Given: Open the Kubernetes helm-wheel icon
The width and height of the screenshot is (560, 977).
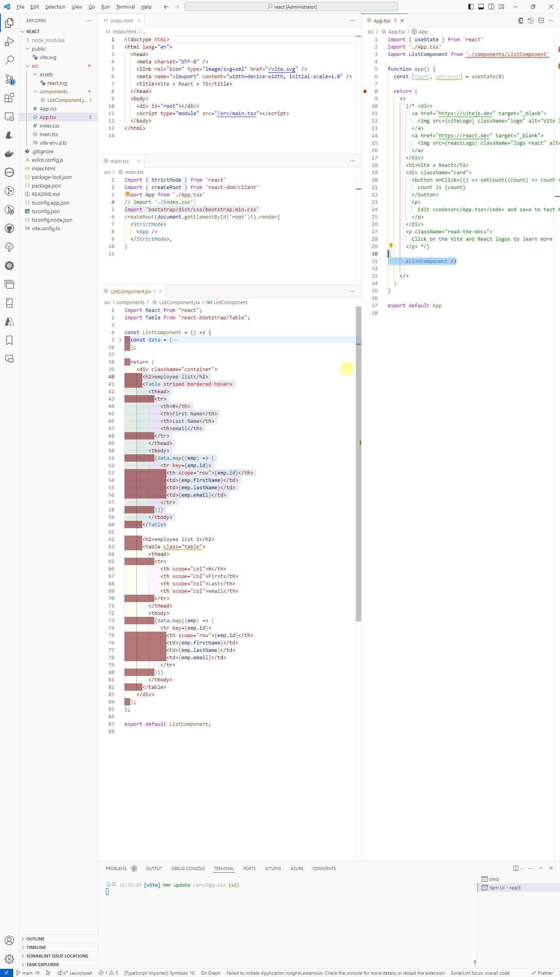Looking at the screenshot, I should coord(9,266).
